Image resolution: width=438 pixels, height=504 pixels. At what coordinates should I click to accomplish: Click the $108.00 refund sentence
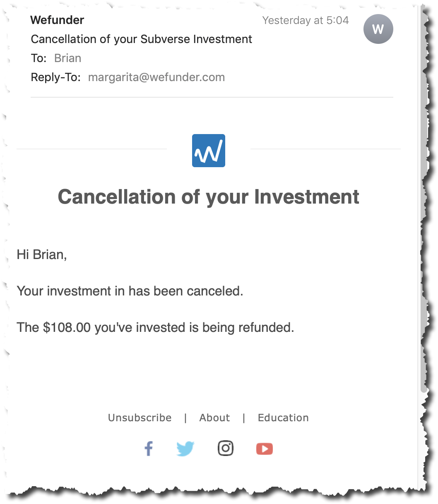[155, 328]
